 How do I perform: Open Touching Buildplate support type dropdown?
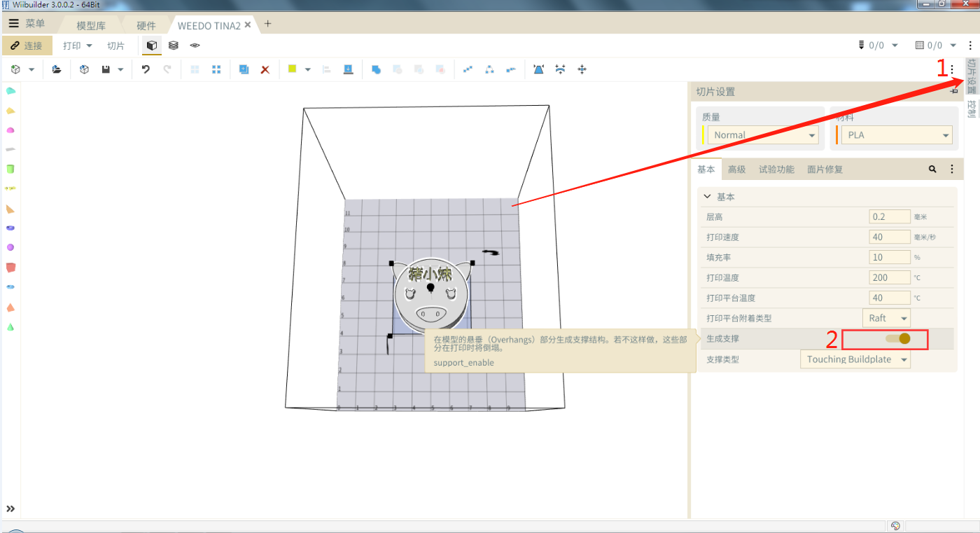click(x=855, y=359)
